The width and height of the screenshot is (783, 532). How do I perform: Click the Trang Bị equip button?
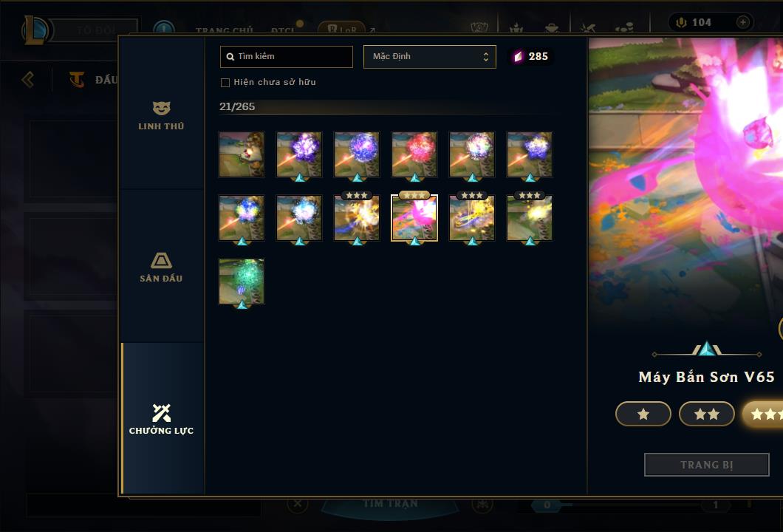click(x=707, y=465)
